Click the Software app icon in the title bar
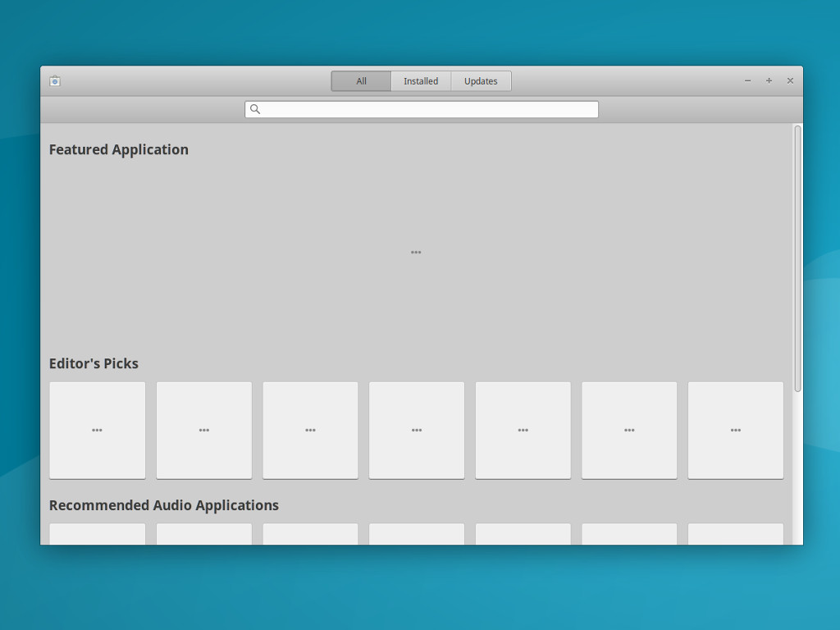The height and width of the screenshot is (630, 840). coord(55,81)
